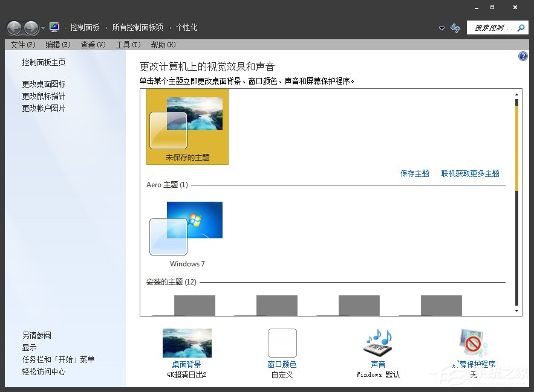Open 窗口颜色 color settings
The height and width of the screenshot is (392, 534).
pyautogui.click(x=281, y=342)
